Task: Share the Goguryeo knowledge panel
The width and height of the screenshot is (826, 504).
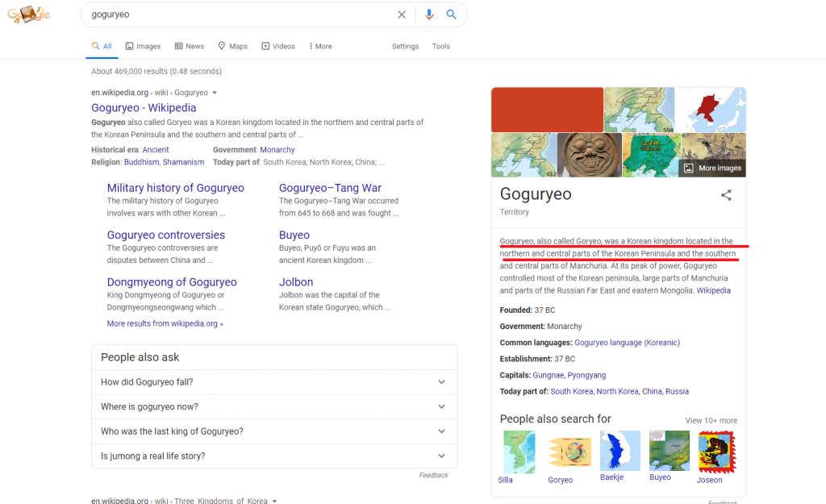Action: click(x=726, y=195)
